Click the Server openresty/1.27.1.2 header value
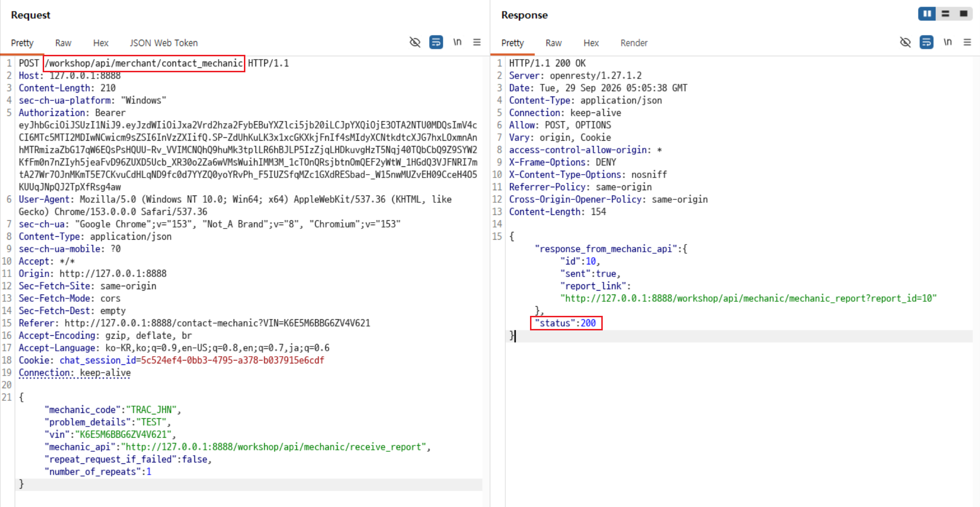This screenshot has width=980, height=507. tap(595, 76)
